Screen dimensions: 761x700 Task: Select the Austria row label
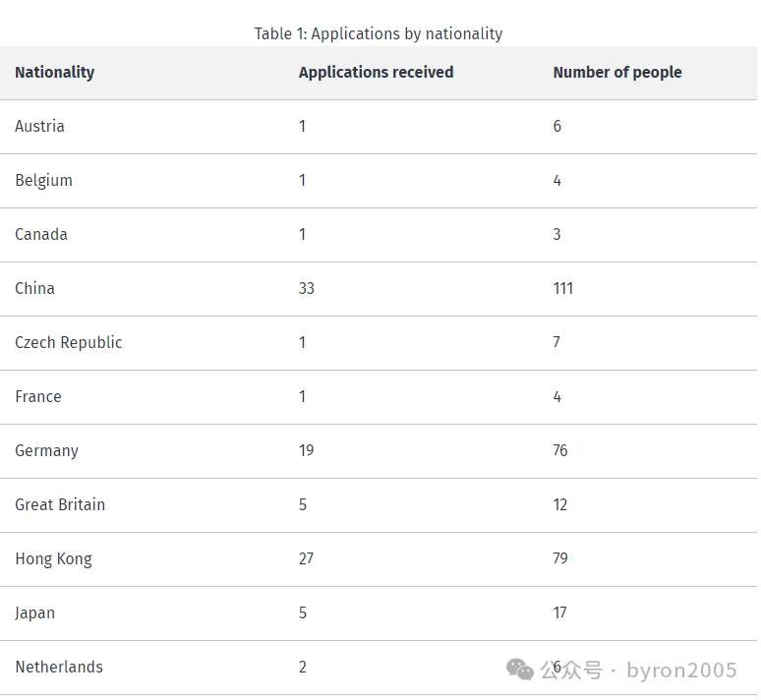click(40, 126)
